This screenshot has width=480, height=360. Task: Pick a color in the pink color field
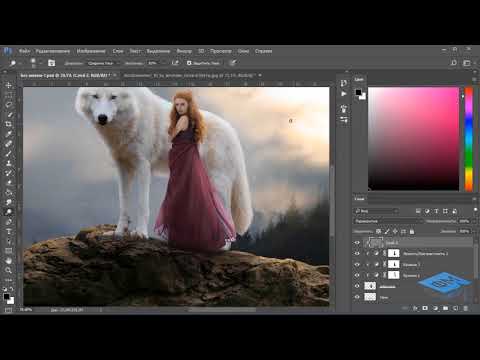pos(413,139)
